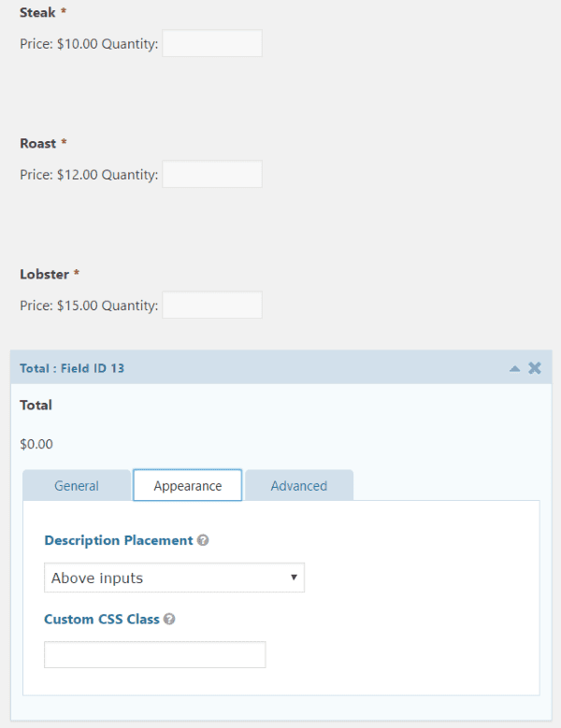561x728 pixels.
Task: Open the Description Placement dropdown
Action: click(174, 578)
